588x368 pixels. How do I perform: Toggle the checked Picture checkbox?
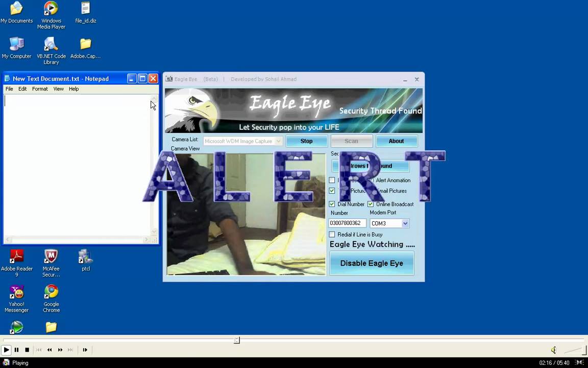point(332,191)
